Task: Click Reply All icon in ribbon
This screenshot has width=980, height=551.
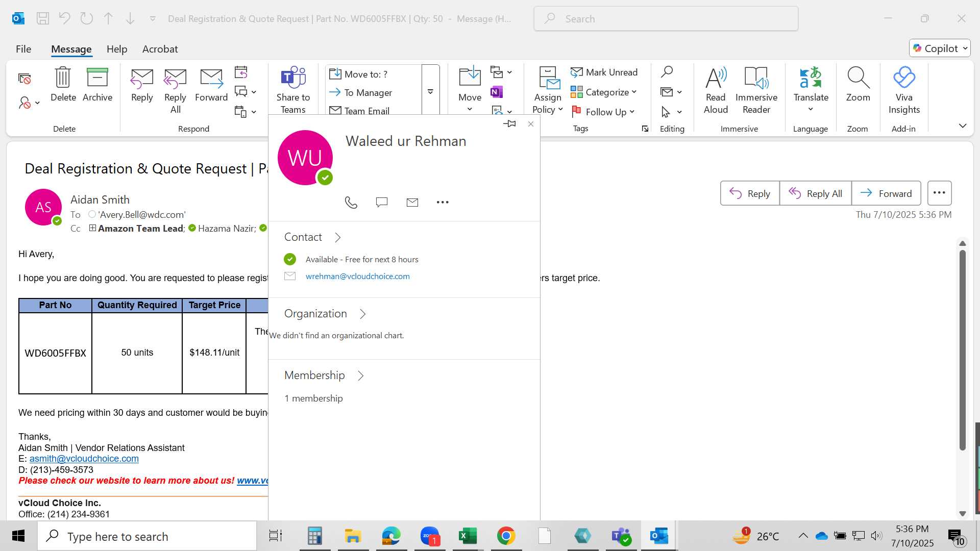Action: click(175, 79)
